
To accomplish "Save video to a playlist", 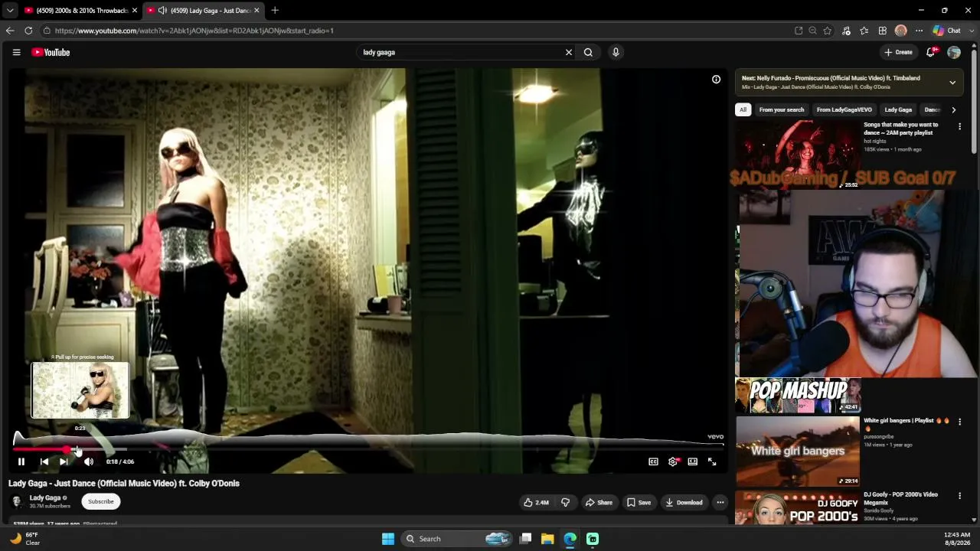I will click(639, 502).
